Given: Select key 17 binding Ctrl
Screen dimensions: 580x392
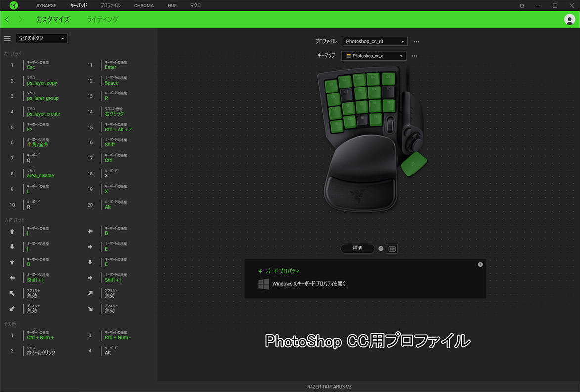Looking at the screenshot, I should click(108, 160).
